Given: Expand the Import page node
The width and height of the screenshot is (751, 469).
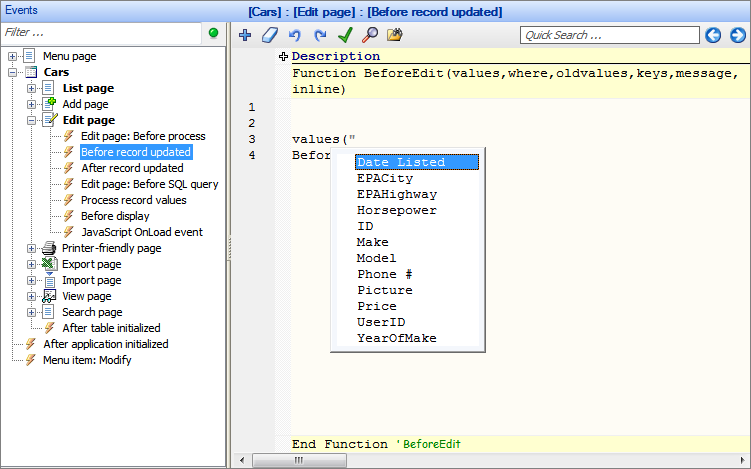Looking at the screenshot, I should [31, 280].
